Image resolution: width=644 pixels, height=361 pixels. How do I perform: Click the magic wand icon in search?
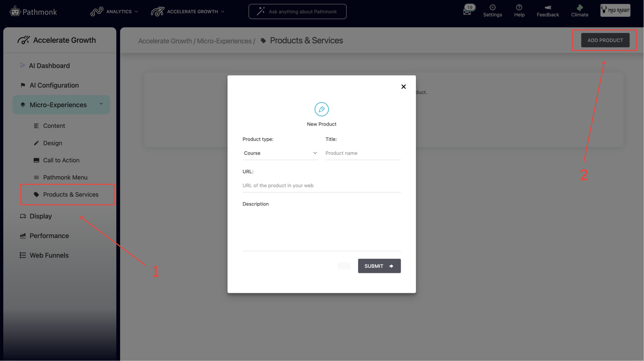pos(261,12)
